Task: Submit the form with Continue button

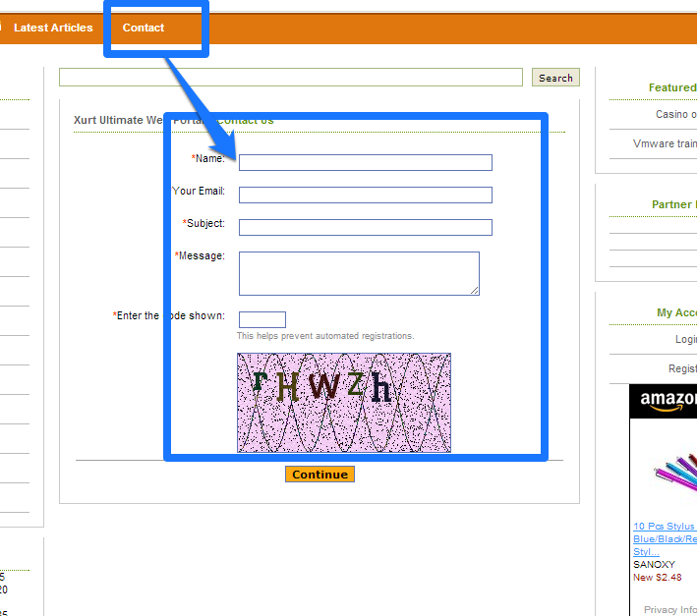Action: tap(319, 475)
